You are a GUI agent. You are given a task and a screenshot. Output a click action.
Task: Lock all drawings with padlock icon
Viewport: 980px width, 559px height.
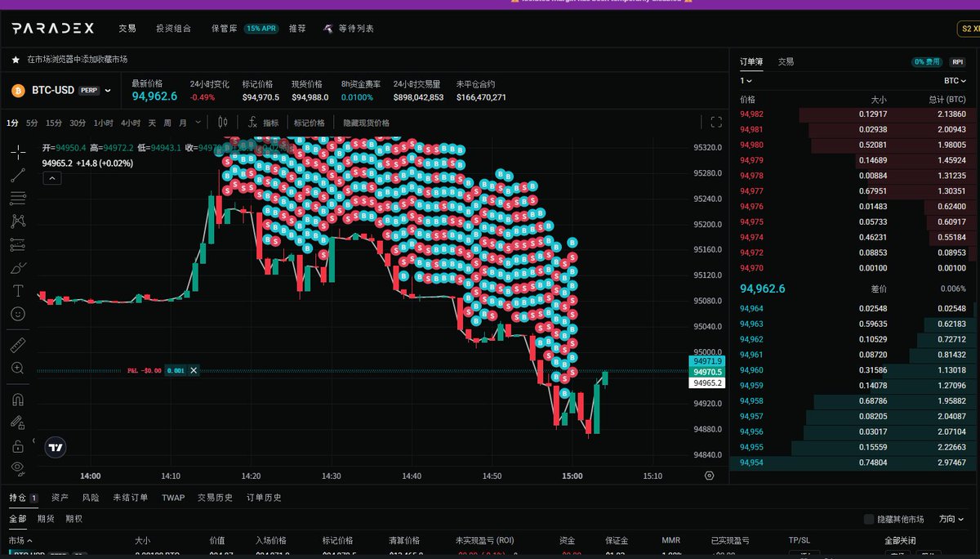coord(18,446)
